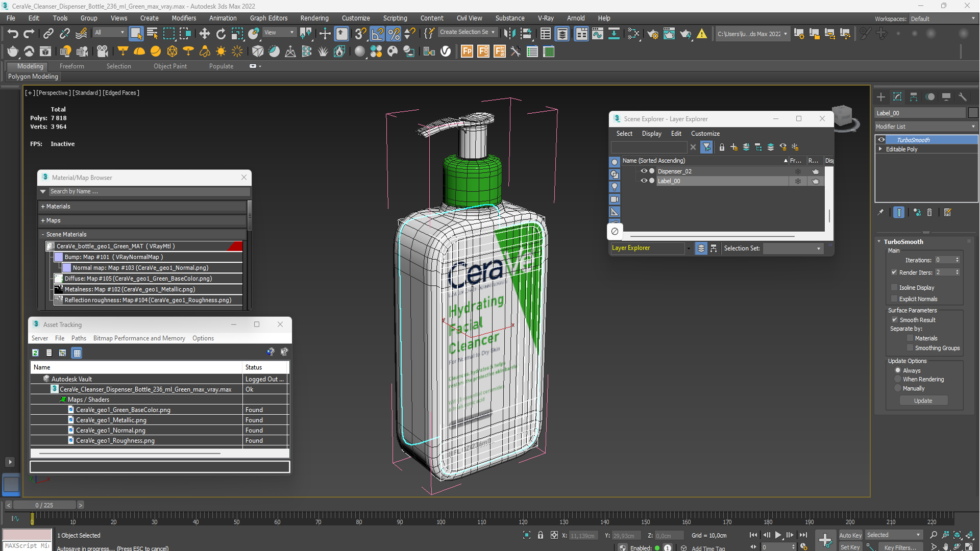Open the Render Setup icon
This screenshot has height=551, width=980.
653,34
